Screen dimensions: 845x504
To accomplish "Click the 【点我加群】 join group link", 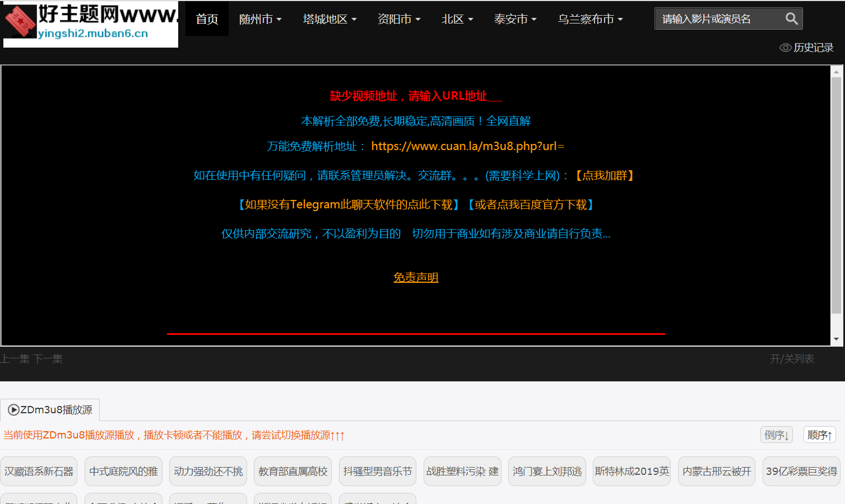I will click(604, 176).
